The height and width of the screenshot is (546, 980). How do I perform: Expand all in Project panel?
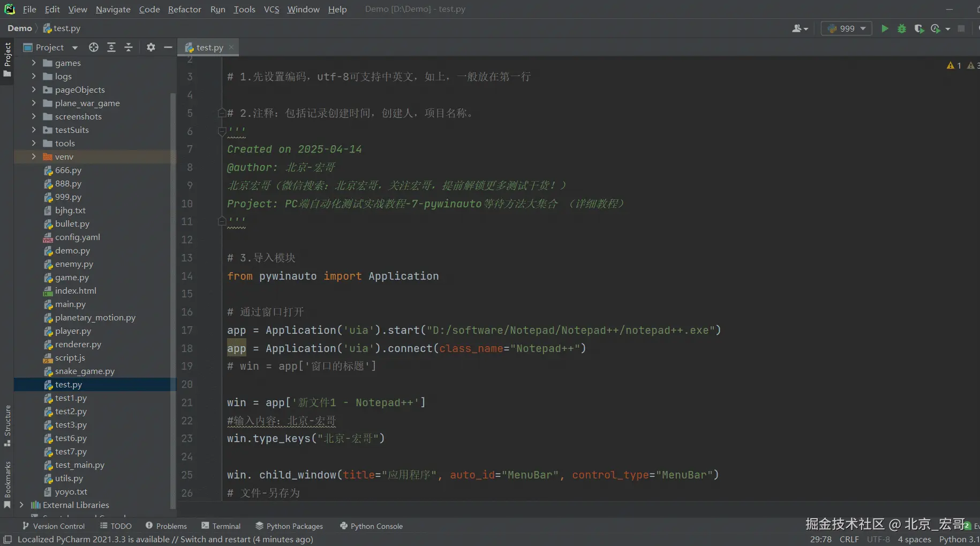111,47
